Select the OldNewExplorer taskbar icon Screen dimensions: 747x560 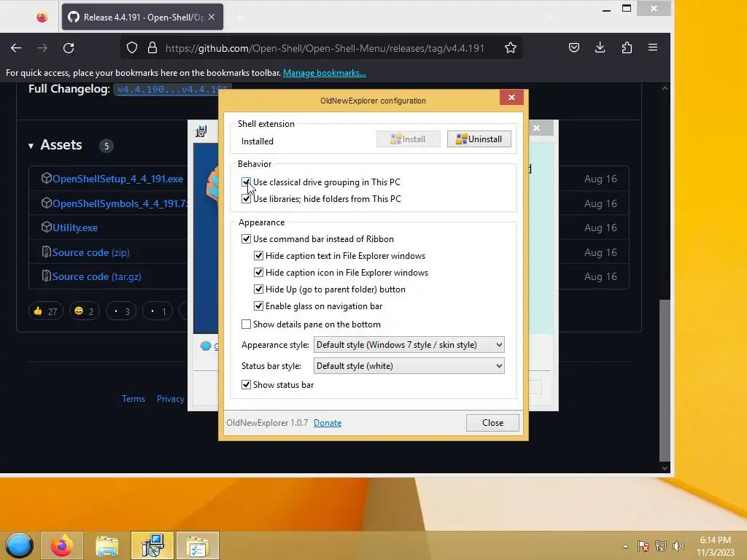click(198, 545)
